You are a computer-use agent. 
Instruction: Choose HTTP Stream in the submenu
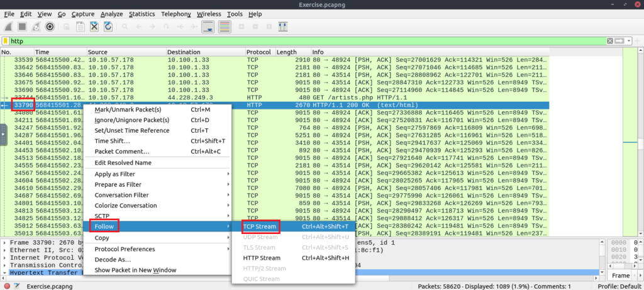pyautogui.click(x=262, y=258)
